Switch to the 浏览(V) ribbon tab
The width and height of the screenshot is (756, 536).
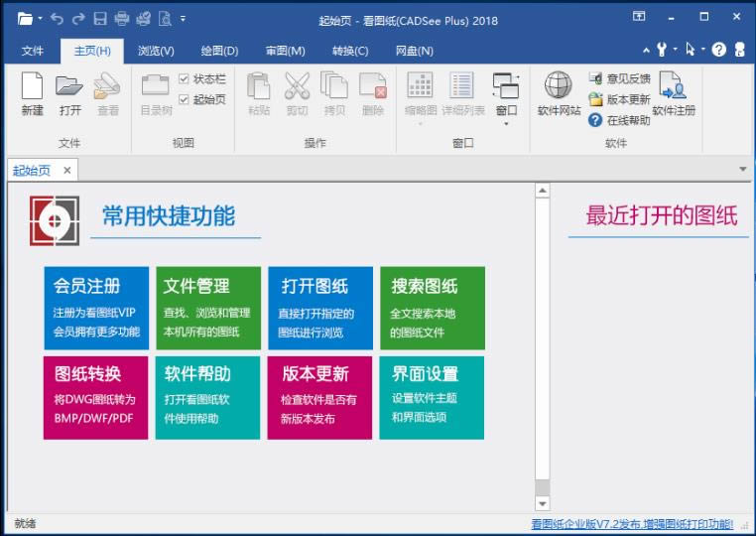pyautogui.click(x=156, y=51)
